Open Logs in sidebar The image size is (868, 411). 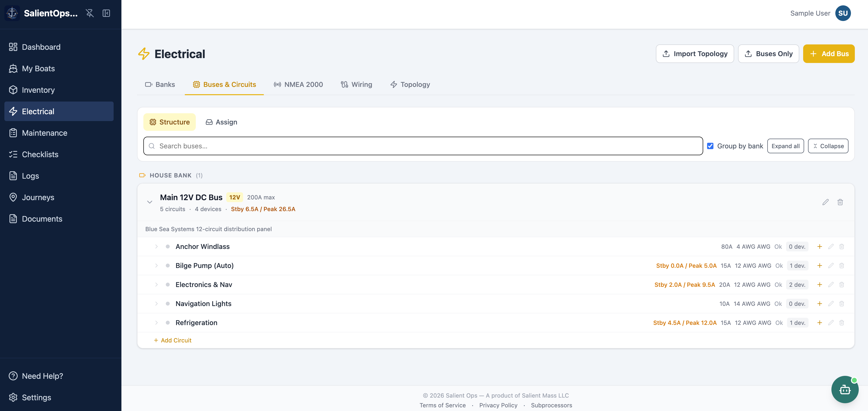pyautogui.click(x=59, y=176)
